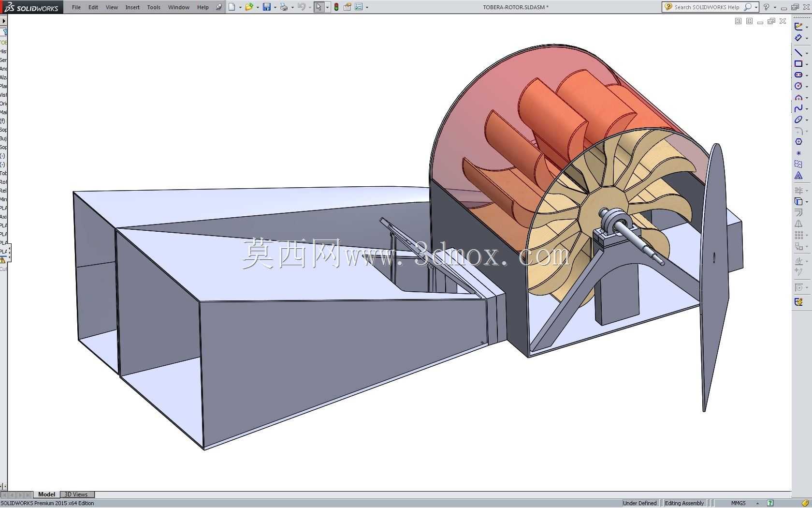Expand the Line tool flyout arrow
Image resolution: width=812 pixels, height=508 pixels.
(807, 53)
